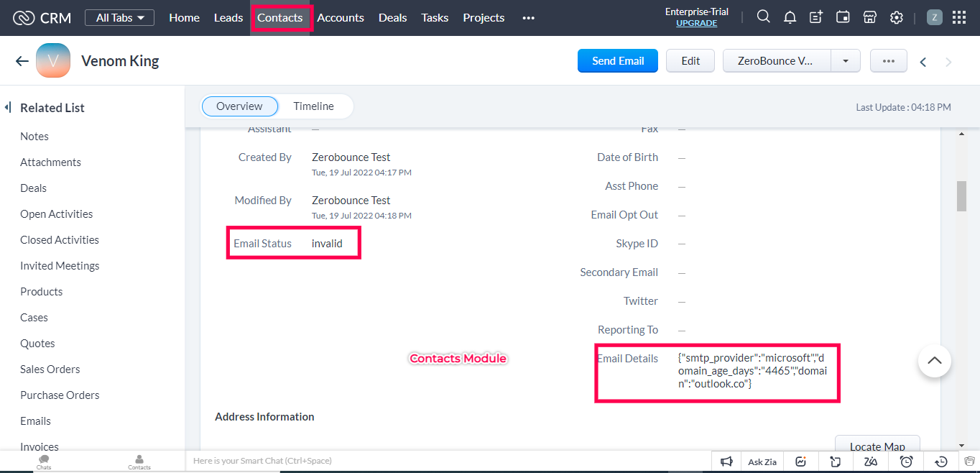Open the calendar icon in top bar
Image resolution: width=980 pixels, height=473 pixels.
pos(843,17)
